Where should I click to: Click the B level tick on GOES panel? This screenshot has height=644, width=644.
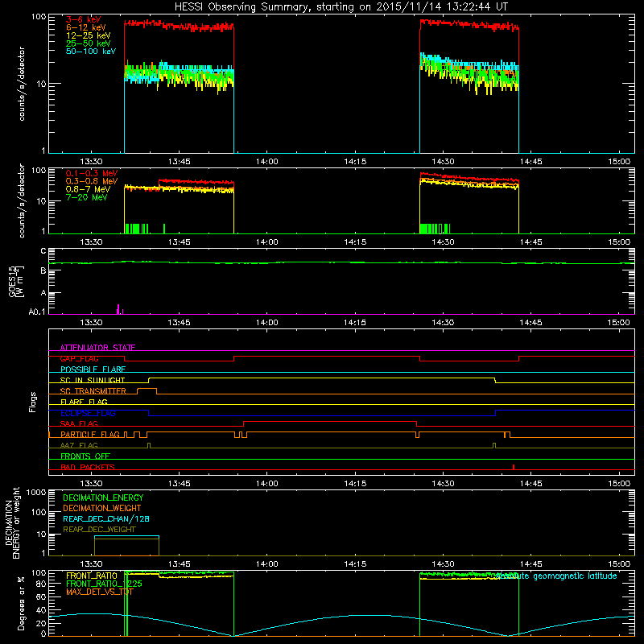coord(43,270)
